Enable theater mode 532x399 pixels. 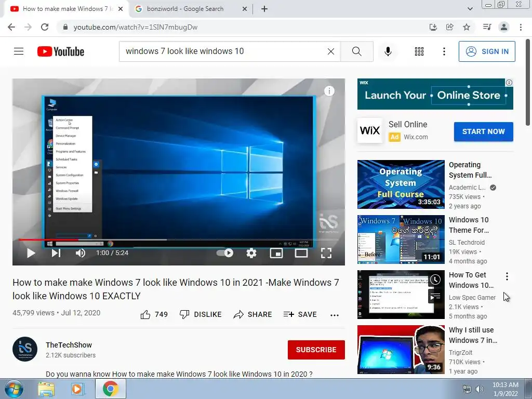point(301,253)
